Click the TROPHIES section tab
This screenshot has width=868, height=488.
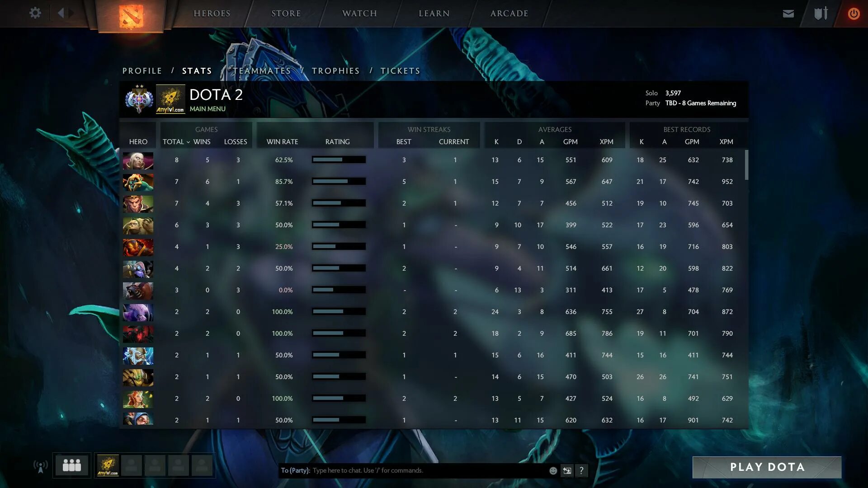point(335,70)
